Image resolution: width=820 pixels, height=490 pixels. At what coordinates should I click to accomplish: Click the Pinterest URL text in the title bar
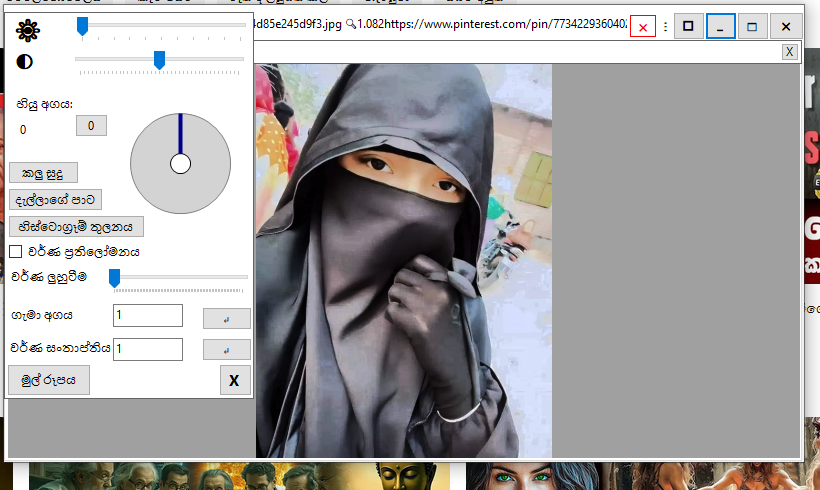(x=505, y=24)
